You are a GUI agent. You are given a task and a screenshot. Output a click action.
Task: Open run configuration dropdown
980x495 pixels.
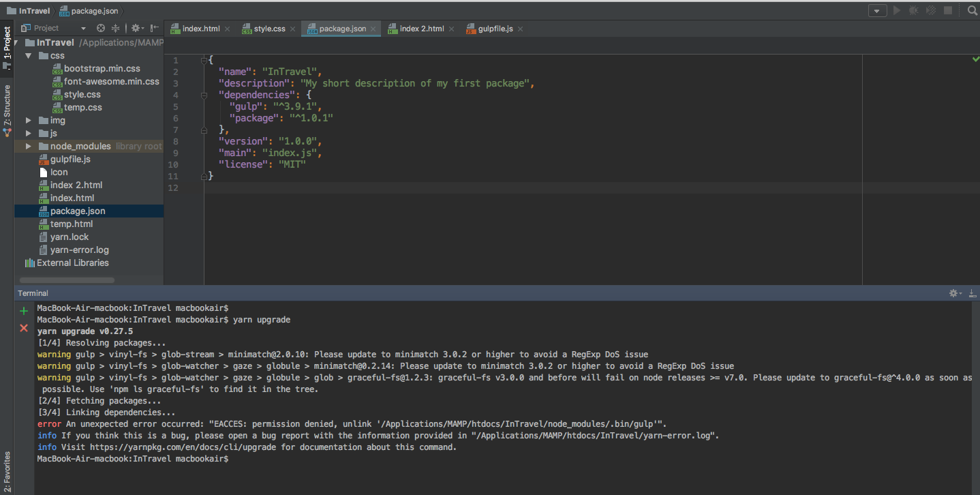tap(878, 11)
